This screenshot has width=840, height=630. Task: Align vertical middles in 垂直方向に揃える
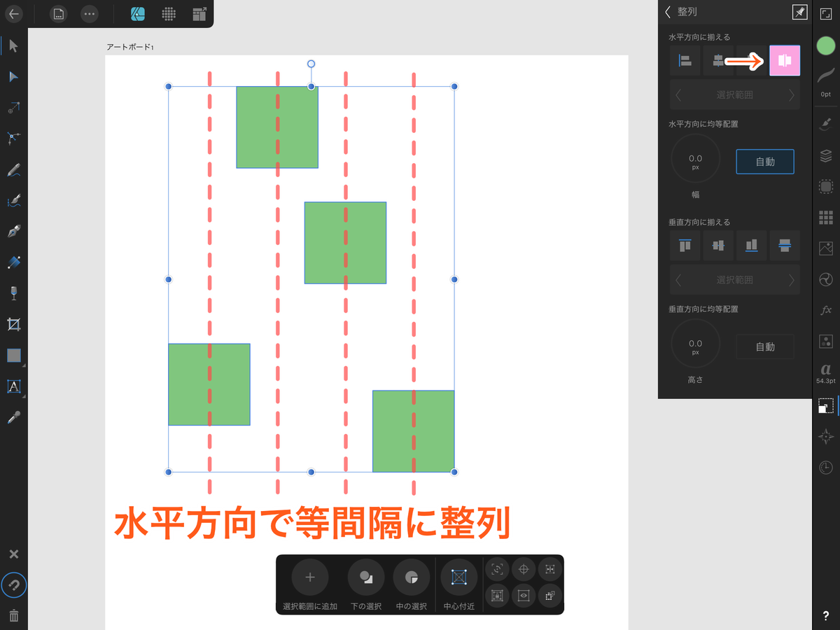(x=718, y=246)
